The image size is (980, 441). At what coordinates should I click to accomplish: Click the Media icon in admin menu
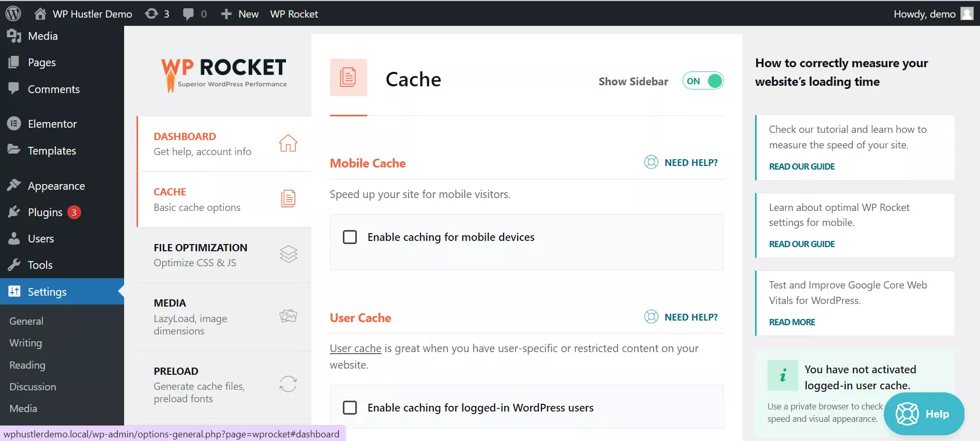coord(14,36)
